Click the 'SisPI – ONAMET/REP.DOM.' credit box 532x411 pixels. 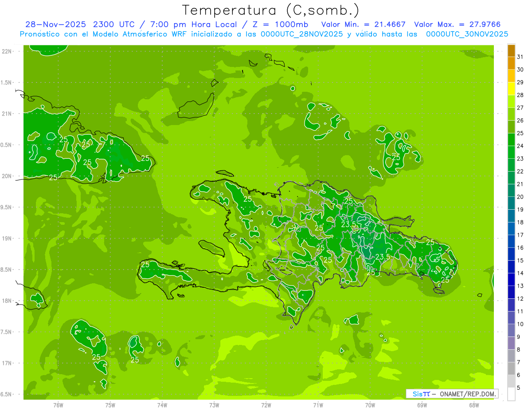[452, 394]
